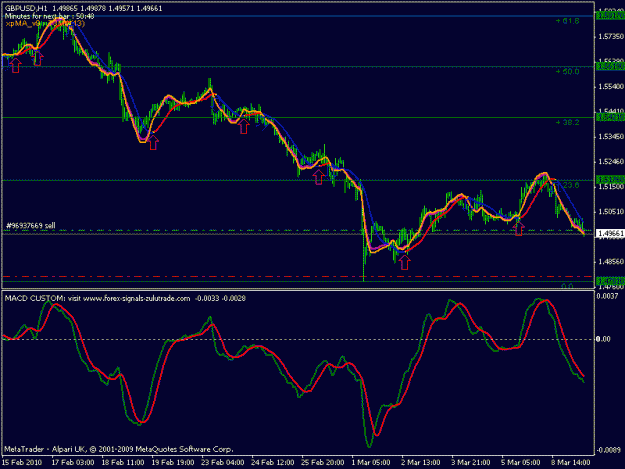The width and height of the screenshot is (625, 469).
Task: Click the 1 Mar 05:00 time label
Action: (x=371, y=463)
